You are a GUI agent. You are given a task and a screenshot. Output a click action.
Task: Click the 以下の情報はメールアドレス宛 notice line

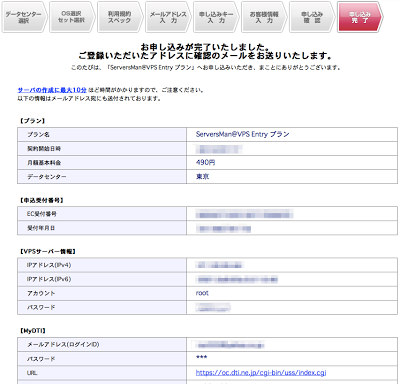[89, 99]
